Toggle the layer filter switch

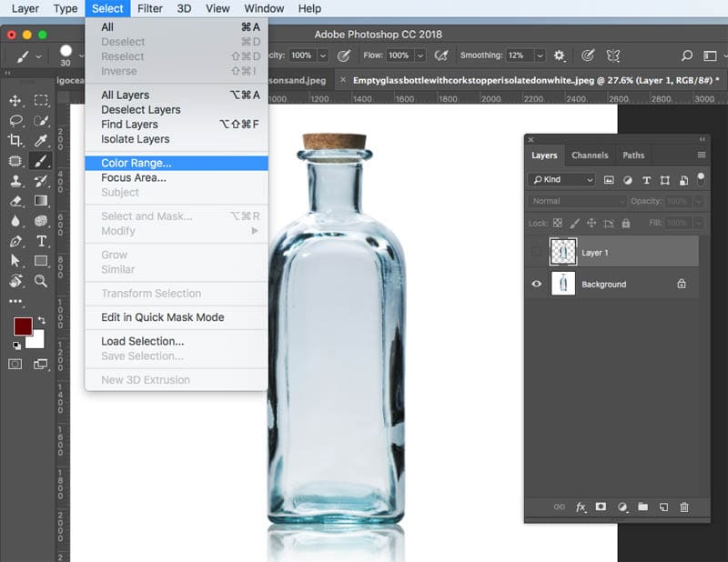(701, 179)
